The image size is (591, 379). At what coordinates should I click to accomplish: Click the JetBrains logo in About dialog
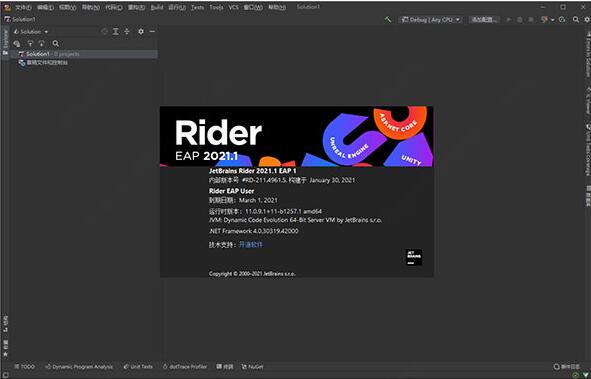pos(413,257)
